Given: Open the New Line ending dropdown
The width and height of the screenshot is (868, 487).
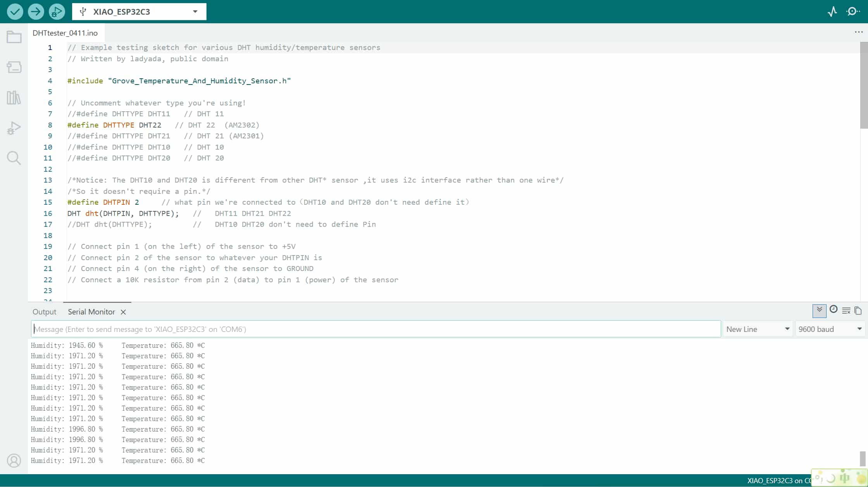Looking at the screenshot, I should pos(758,329).
